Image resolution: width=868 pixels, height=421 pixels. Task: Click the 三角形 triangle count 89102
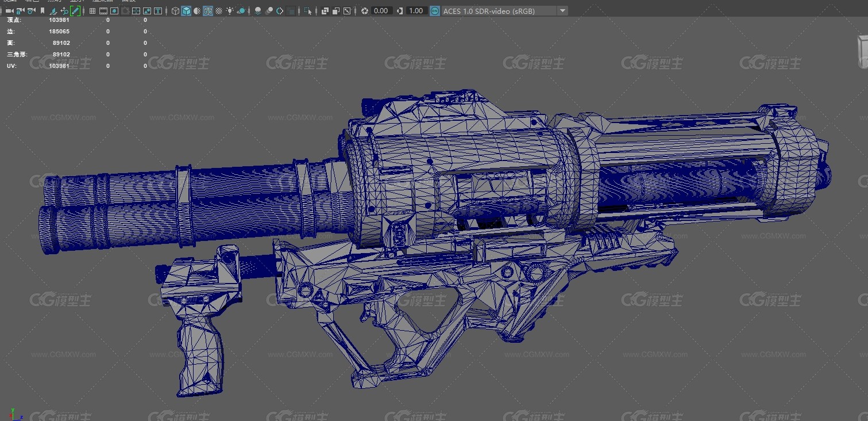(x=61, y=55)
